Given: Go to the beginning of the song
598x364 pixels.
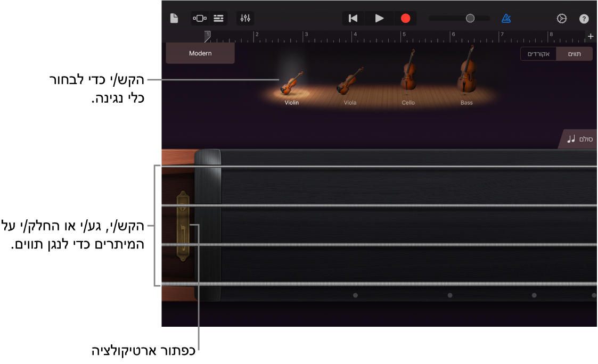Looking at the screenshot, I should tap(353, 18).
